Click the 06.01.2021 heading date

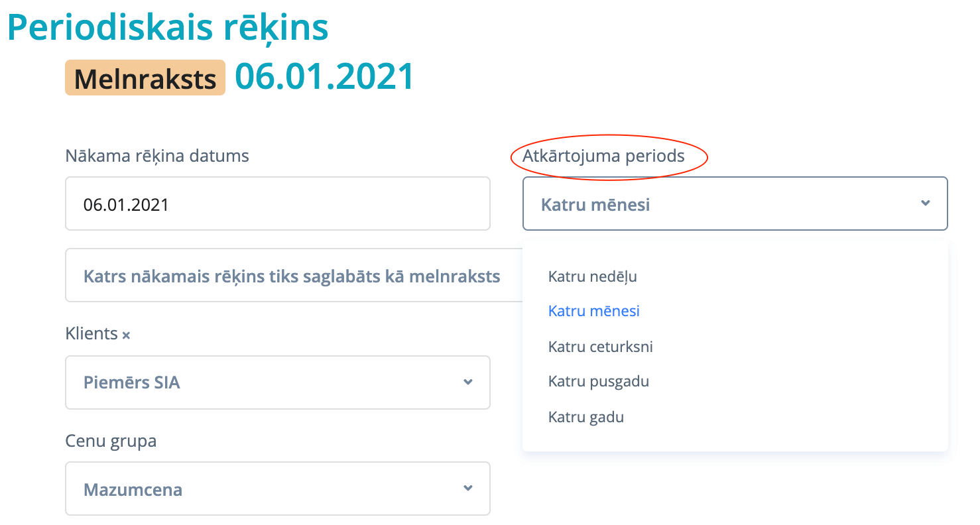pos(325,77)
